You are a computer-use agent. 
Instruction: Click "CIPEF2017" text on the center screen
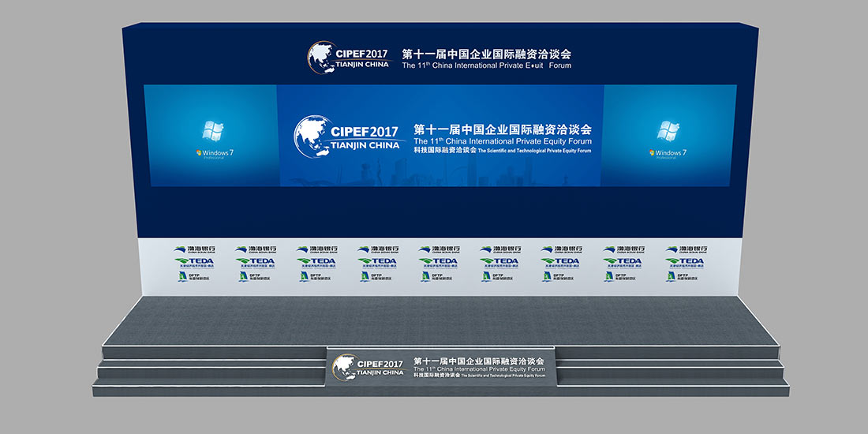(365, 131)
